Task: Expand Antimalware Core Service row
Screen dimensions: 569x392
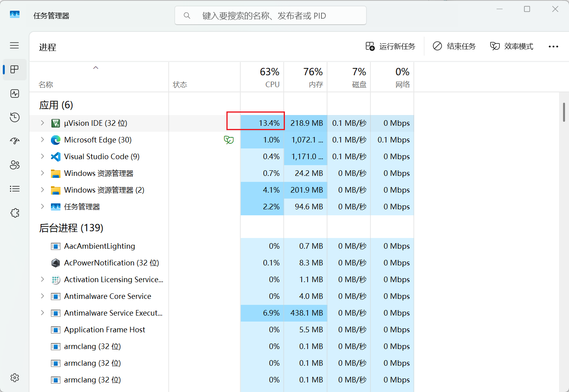Action: (x=42, y=296)
